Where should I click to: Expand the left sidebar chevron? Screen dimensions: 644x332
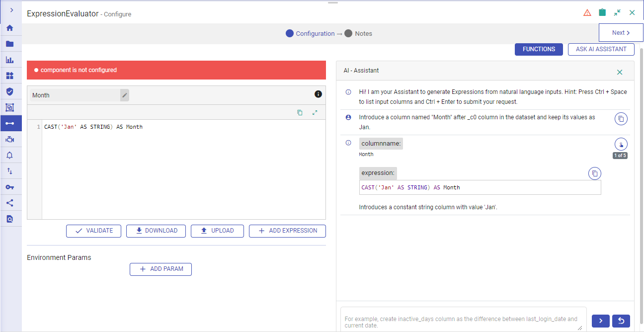[11, 10]
